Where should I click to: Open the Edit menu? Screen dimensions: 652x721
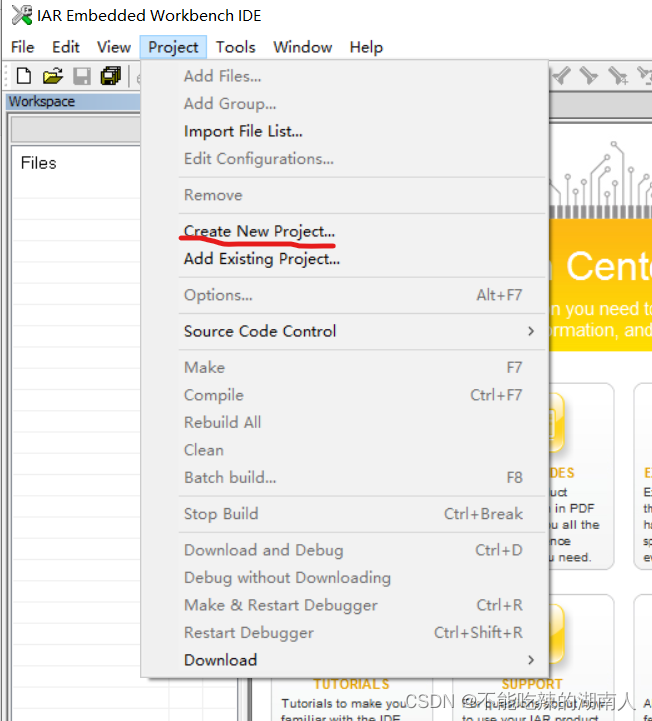[x=66, y=47]
